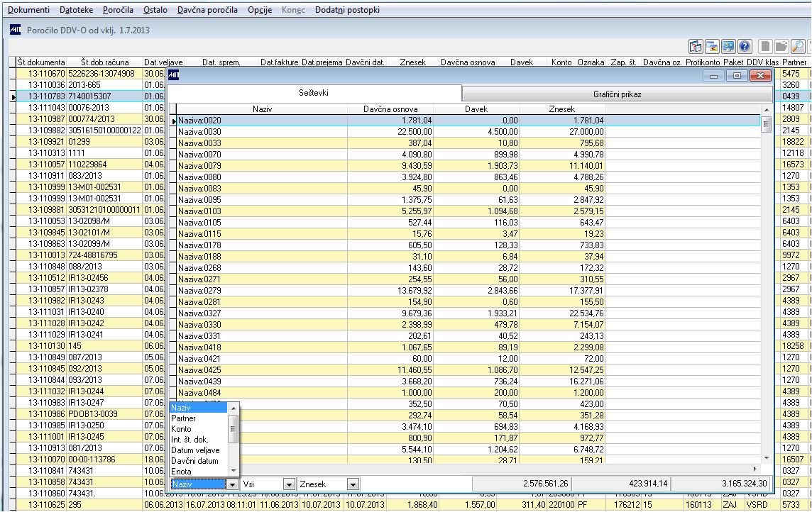The image size is (812, 512).
Task: Click the dropdown list's down scroll arrow
Action: tap(233, 471)
